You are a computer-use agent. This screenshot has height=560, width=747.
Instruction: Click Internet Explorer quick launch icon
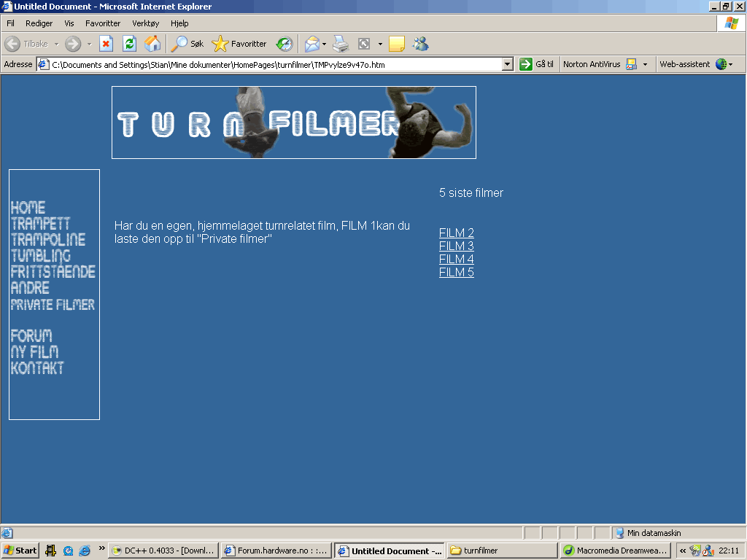[x=85, y=551]
